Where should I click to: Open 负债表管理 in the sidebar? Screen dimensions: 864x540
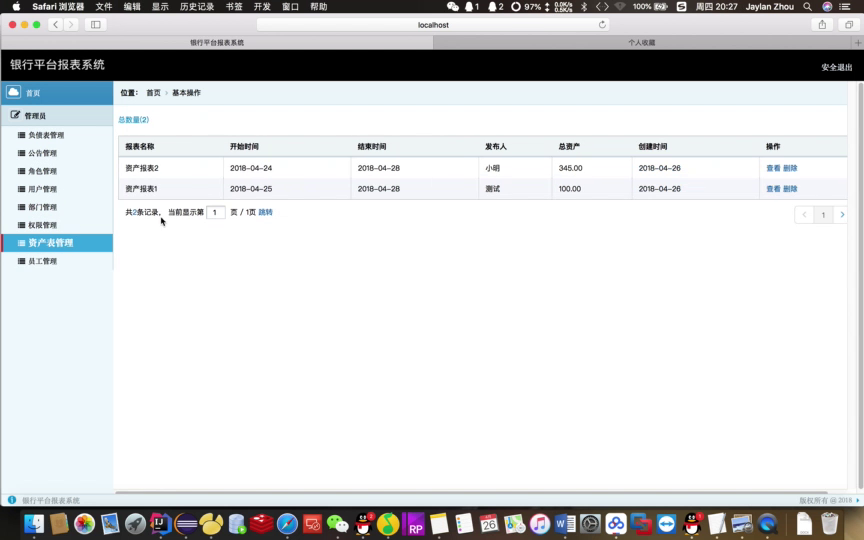[x=46, y=135]
